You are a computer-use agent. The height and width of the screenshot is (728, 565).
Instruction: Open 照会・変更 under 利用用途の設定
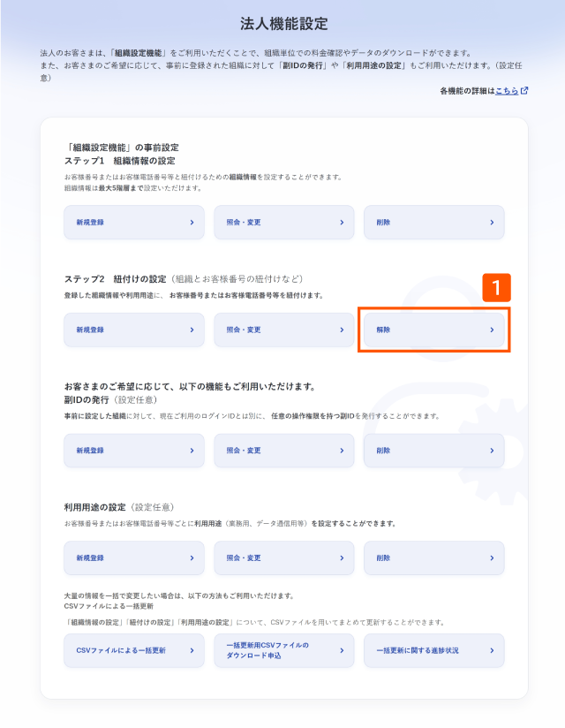tap(284, 557)
